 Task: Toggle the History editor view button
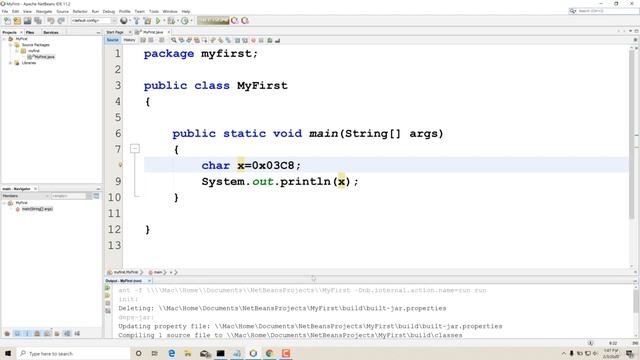[x=129, y=40]
